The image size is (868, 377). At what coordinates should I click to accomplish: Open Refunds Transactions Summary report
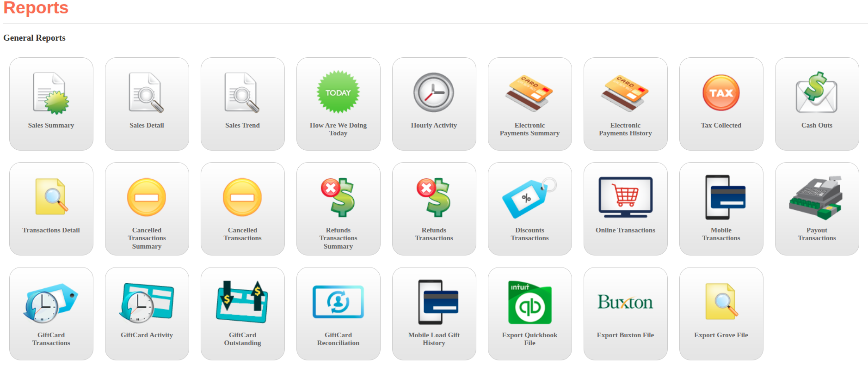click(338, 208)
